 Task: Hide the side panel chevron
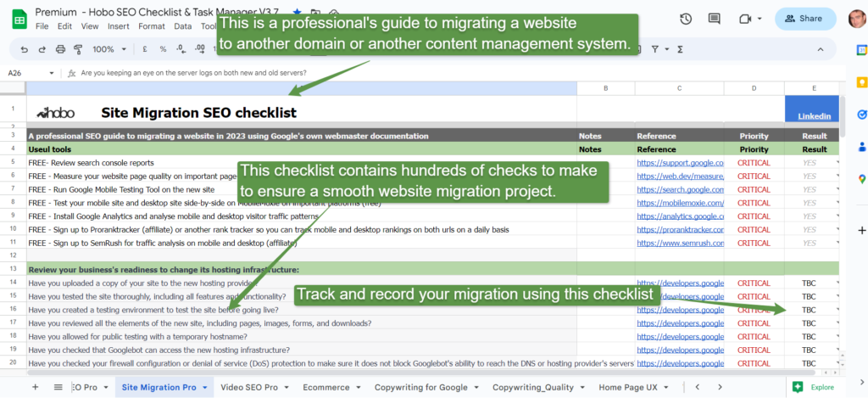pyautogui.click(x=861, y=382)
